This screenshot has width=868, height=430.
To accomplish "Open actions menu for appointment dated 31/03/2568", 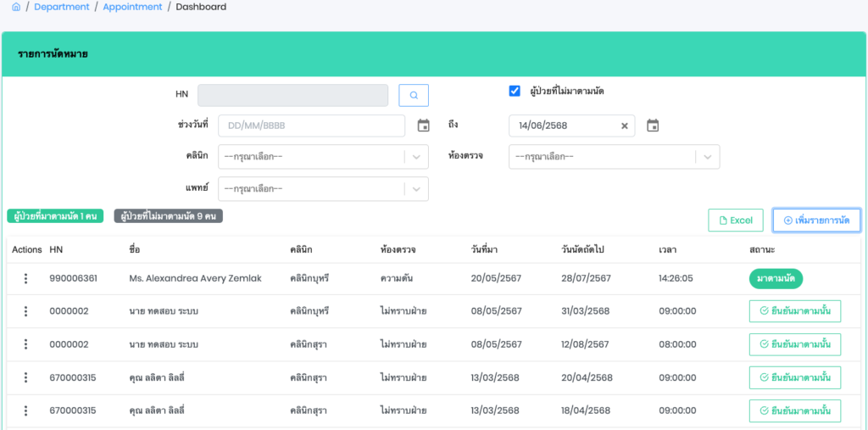I will click(26, 311).
